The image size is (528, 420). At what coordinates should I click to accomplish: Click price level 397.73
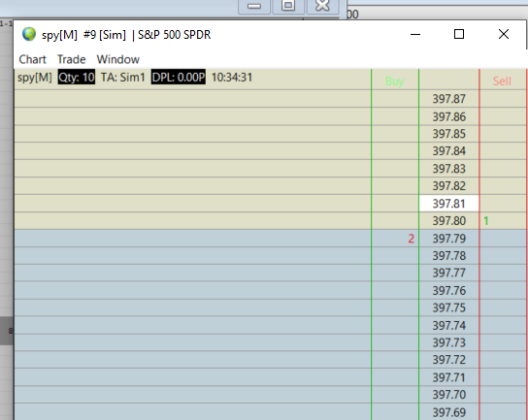(448, 342)
